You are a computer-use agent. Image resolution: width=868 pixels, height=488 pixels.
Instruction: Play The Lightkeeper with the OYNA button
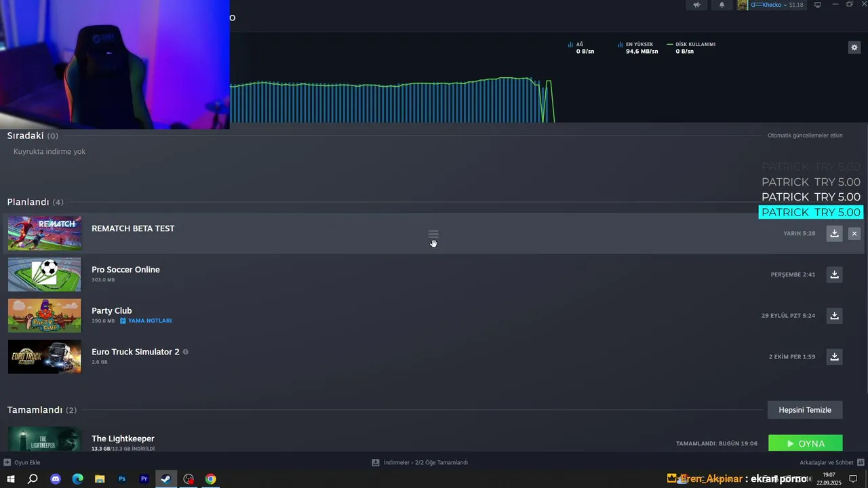806,443
